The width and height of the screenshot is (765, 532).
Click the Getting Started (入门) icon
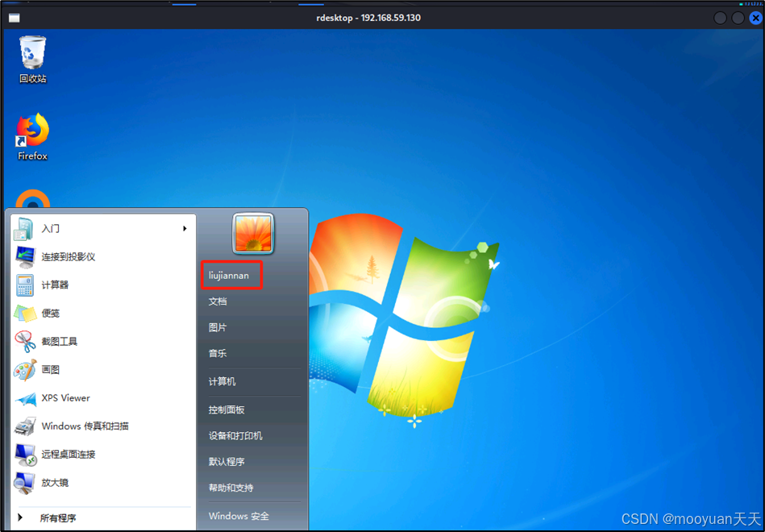[23, 229]
